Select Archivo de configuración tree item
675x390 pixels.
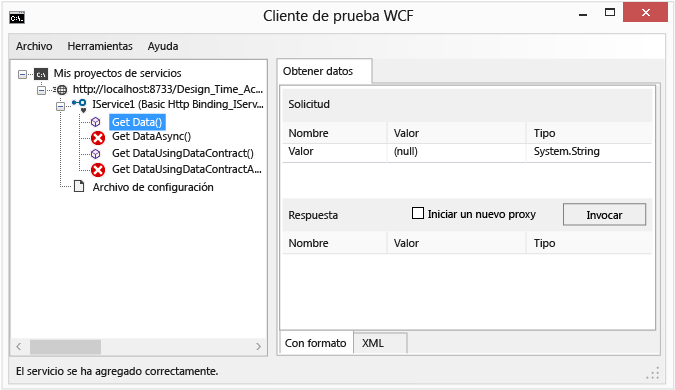click(153, 187)
